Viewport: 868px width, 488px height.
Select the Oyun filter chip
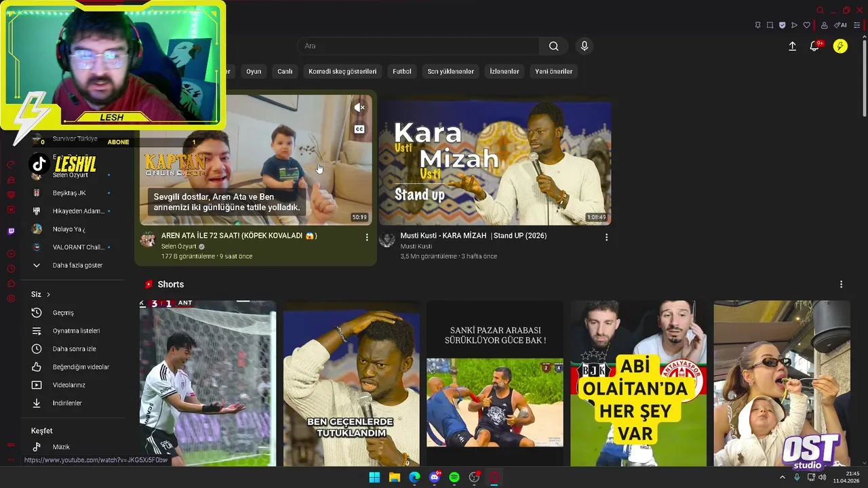click(254, 71)
